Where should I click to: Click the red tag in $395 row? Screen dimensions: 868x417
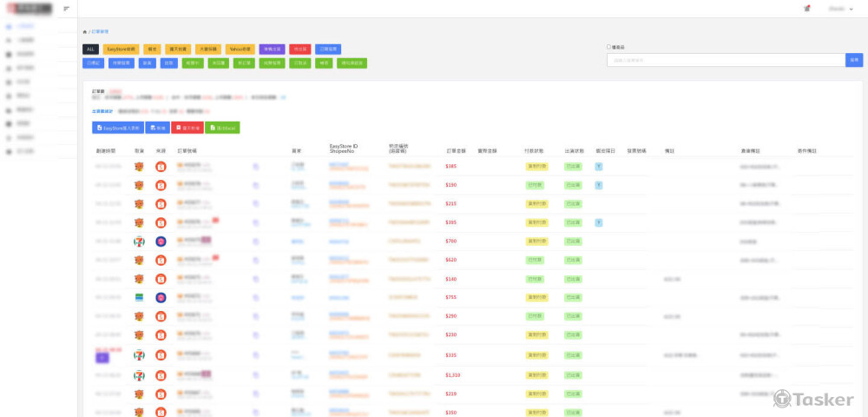point(216,220)
